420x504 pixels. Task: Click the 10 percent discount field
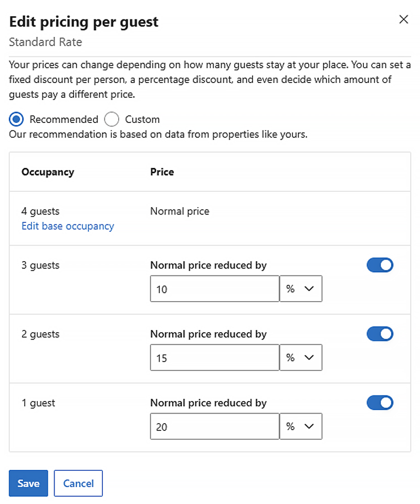pyautogui.click(x=214, y=289)
